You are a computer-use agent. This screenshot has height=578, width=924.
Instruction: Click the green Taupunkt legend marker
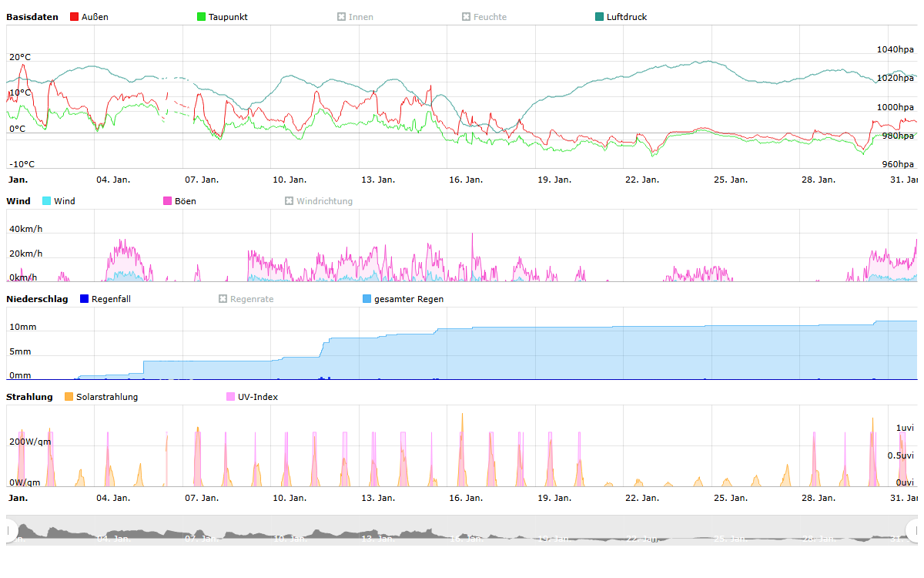tap(202, 17)
